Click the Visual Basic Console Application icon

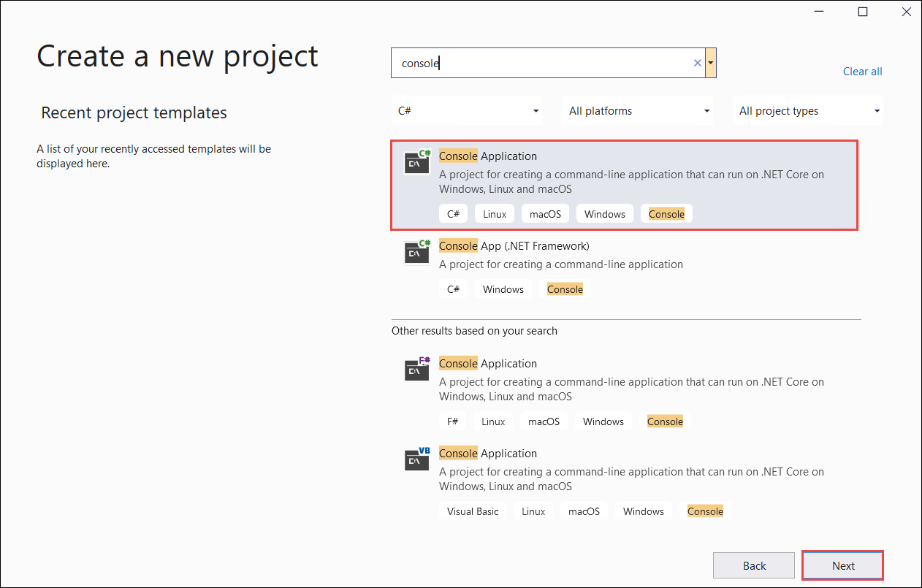click(x=416, y=459)
